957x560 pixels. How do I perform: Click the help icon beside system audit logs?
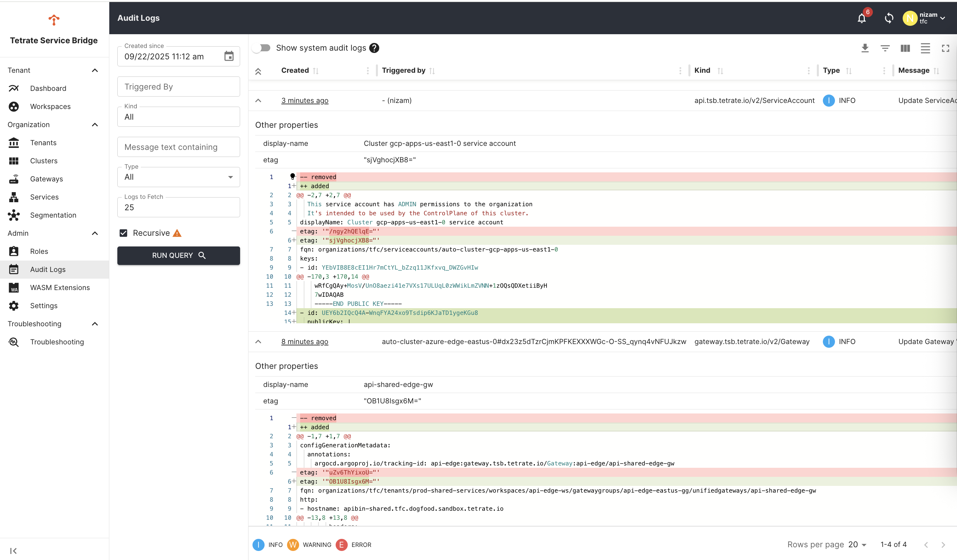pos(374,48)
